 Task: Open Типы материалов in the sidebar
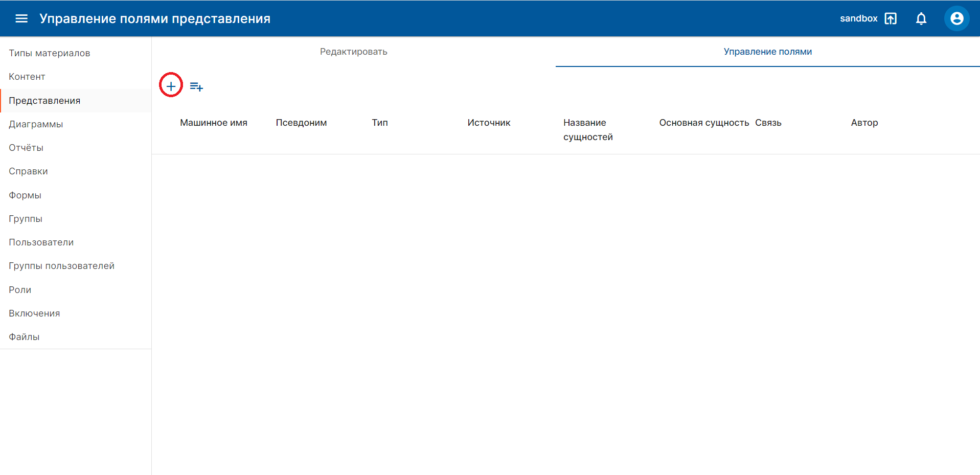click(x=50, y=53)
